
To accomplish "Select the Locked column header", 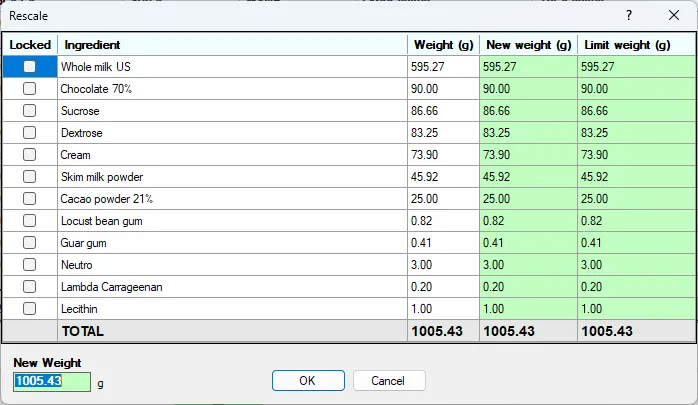I will [x=30, y=45].
